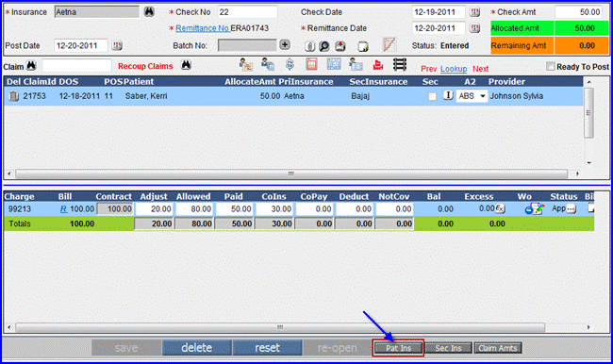This screenshot has width=613, height=364.
Task: Click the Claim Amts button
Action: coord(498,348)
